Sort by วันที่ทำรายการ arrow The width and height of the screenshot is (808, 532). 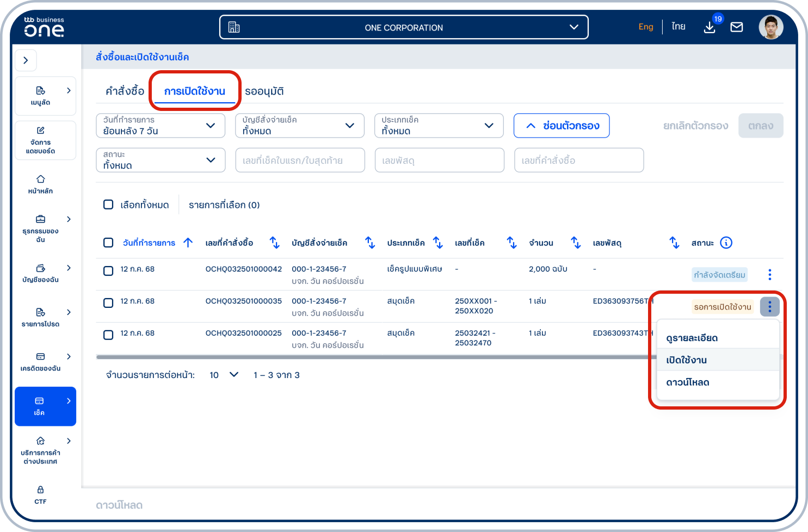coord(188,243)
